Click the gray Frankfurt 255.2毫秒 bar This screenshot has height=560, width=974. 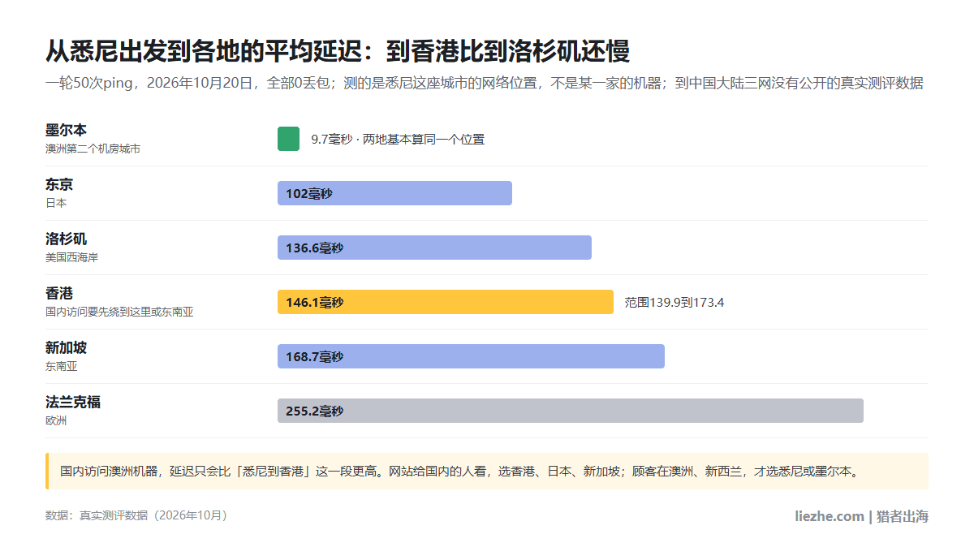[x=571, y=411]
